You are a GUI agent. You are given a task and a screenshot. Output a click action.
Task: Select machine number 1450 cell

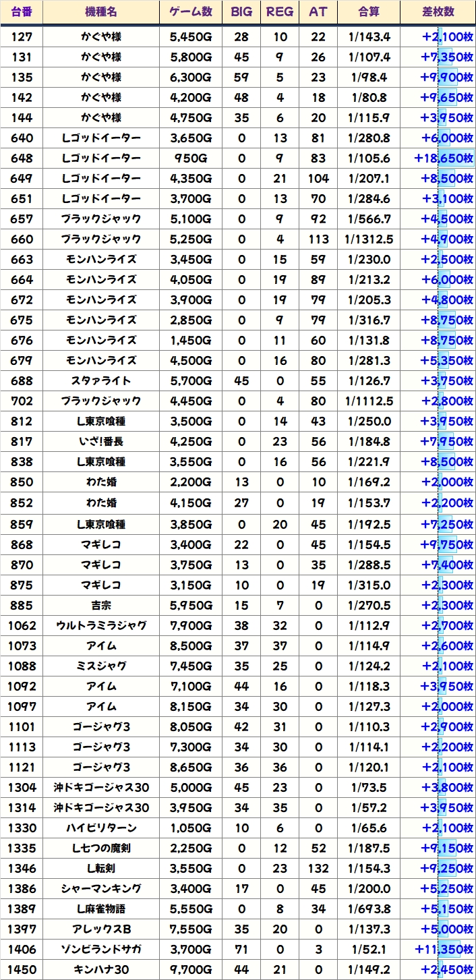22,969
